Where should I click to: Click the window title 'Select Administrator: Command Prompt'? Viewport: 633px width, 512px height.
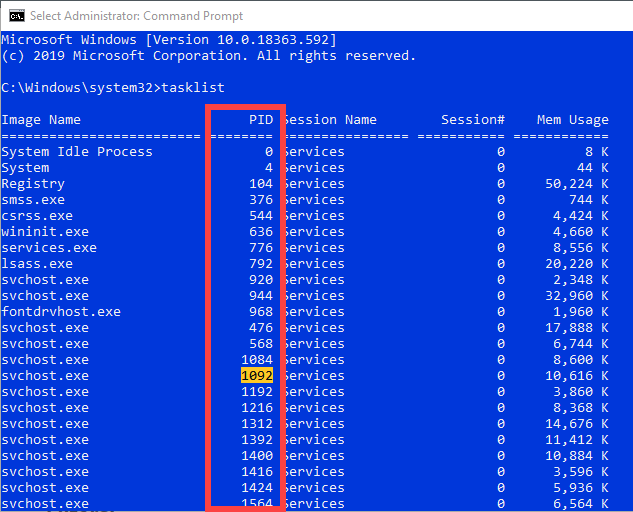coord(136,16)
